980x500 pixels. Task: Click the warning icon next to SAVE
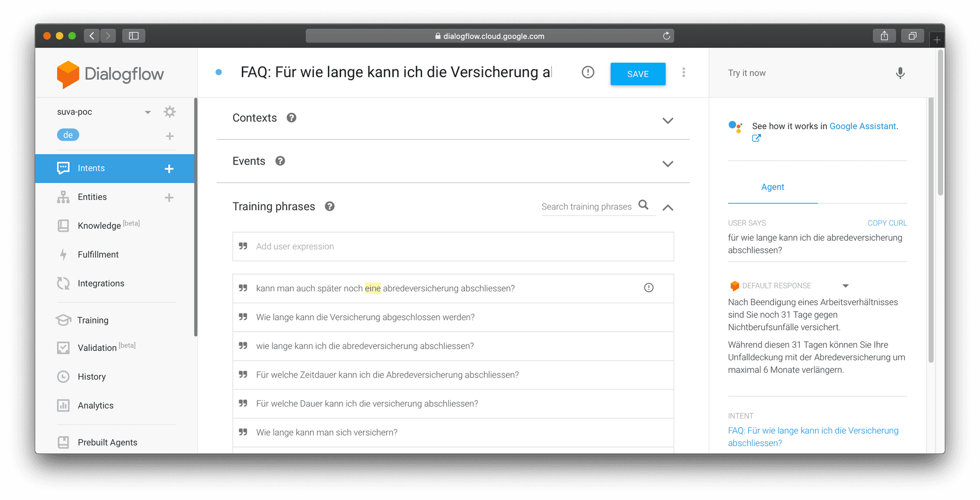pos(588,72)
